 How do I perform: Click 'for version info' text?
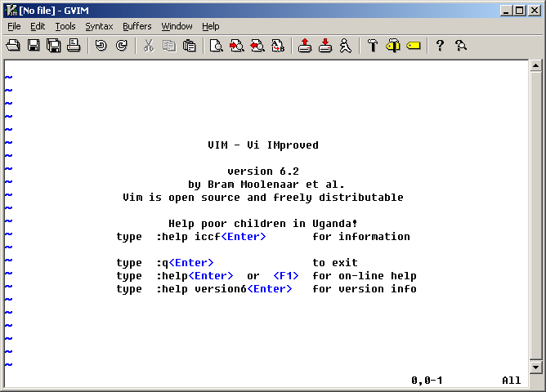click(x=365, y=289)
